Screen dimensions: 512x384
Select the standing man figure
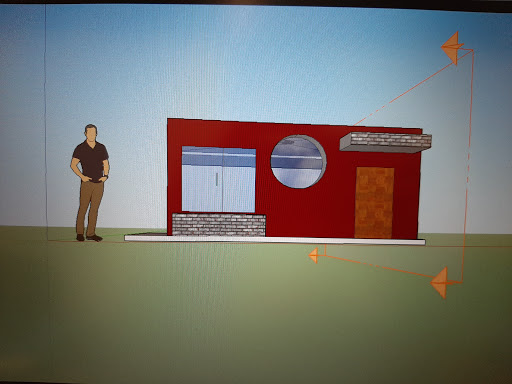click(90, 183)
